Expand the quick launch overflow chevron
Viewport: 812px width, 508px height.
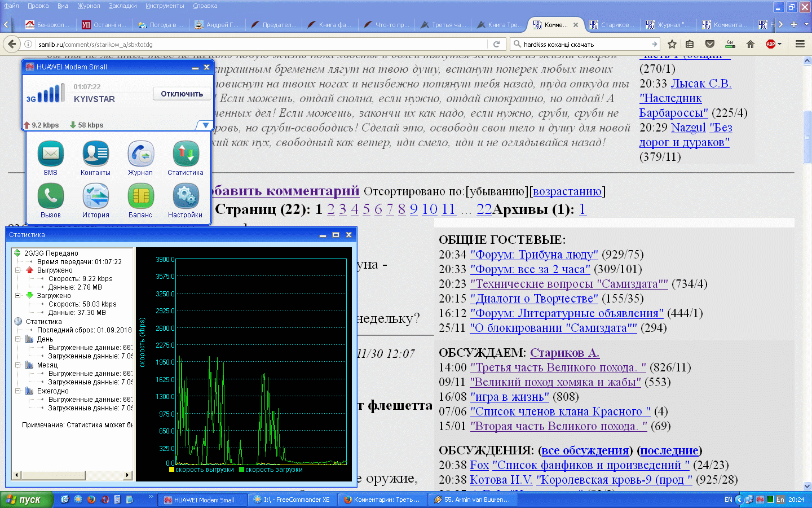pyautogui.click(x=151, y=497)
